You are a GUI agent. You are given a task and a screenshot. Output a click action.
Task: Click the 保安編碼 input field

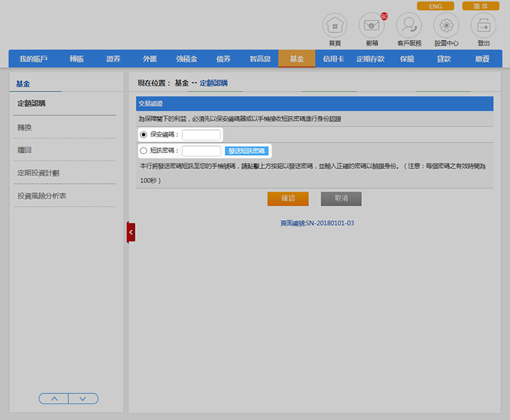(201, 134)
